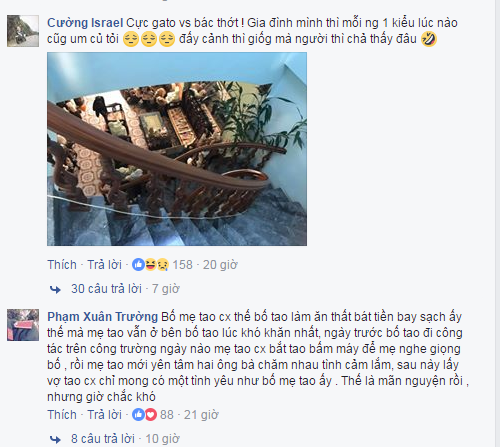Viewport: 500px width, 447px height.
Task: Like Phạm Xuân Trường's comment with Thích
Action: (x=62, y=415)
